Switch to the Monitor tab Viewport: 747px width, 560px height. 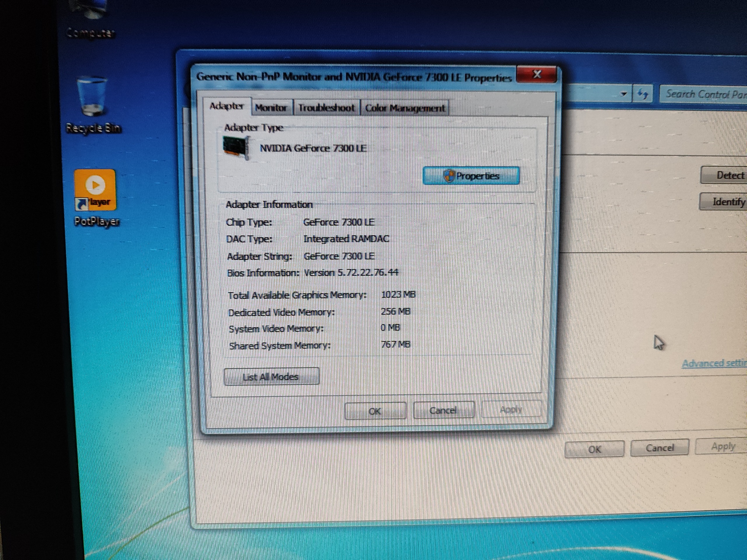(x=271, y=108)
